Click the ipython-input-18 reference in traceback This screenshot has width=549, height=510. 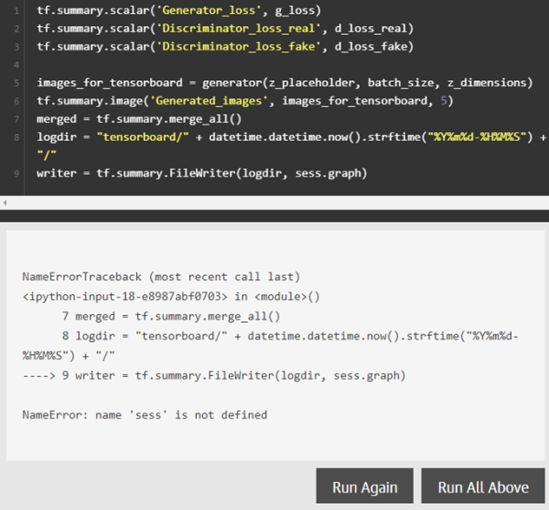(125, 297)
